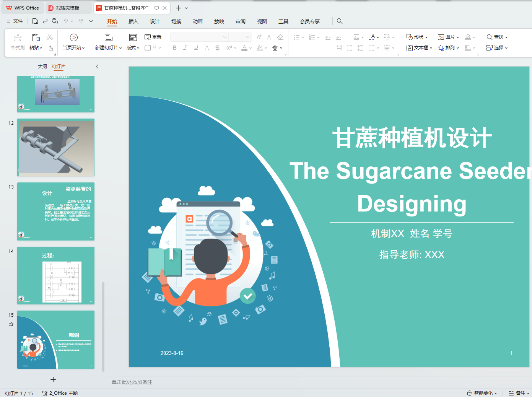Open the font name combo box
This screenshot has width=532, height=397.
(x=199, y=37)
